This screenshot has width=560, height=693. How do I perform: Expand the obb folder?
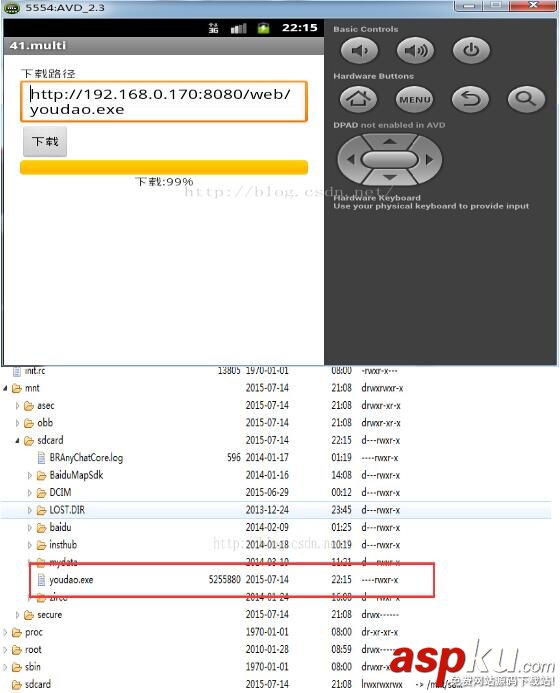[17, 423]
